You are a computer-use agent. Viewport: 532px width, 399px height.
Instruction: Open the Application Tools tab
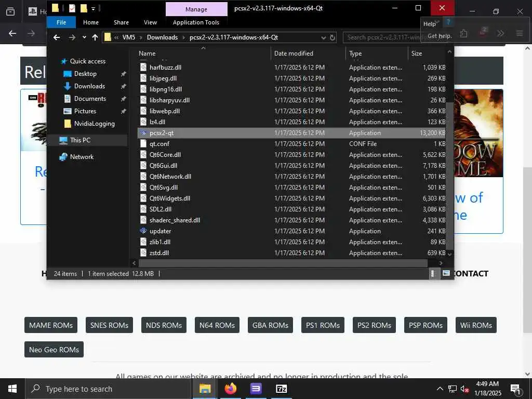pos(196,22)
